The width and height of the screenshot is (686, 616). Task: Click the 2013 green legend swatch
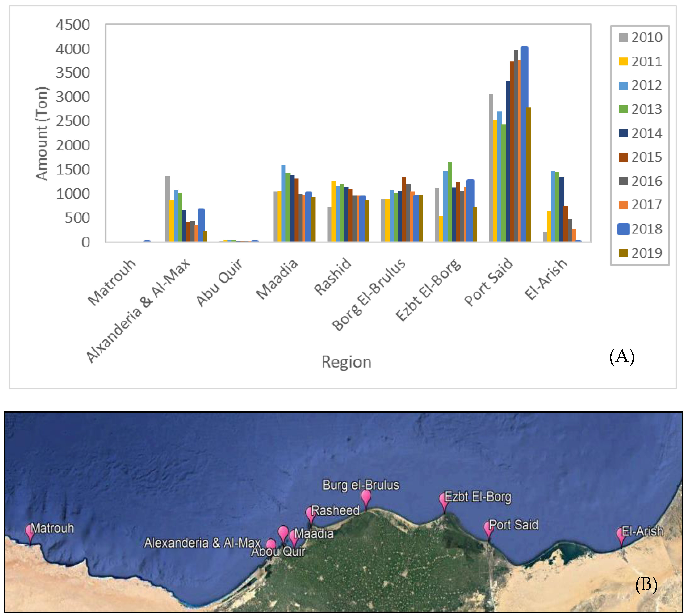623,109
